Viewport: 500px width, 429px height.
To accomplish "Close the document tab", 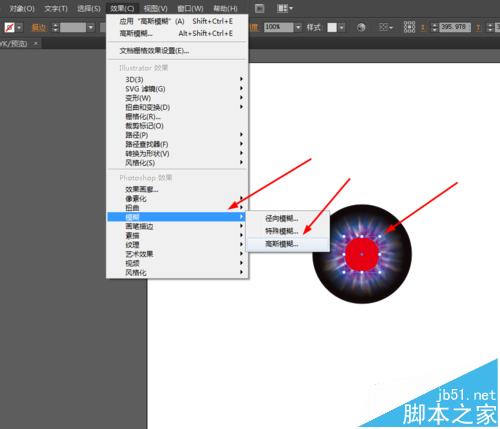I will tap(36, 43).
